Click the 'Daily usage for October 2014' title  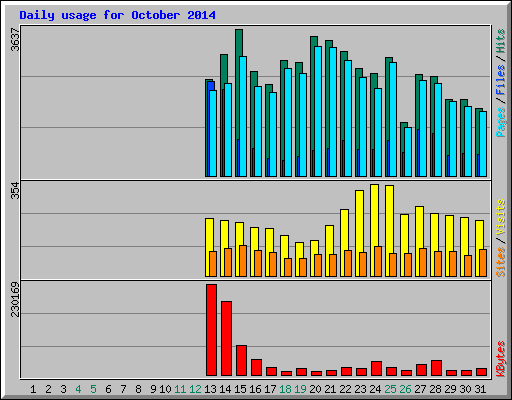tap(117, 15)
